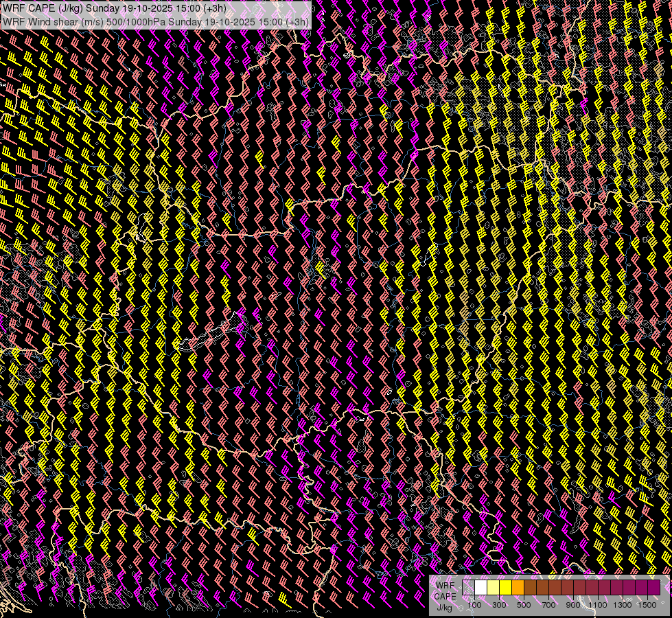Select the last purple swatch in the legend
The image size is (672, 618).
(x=653, y=588)
